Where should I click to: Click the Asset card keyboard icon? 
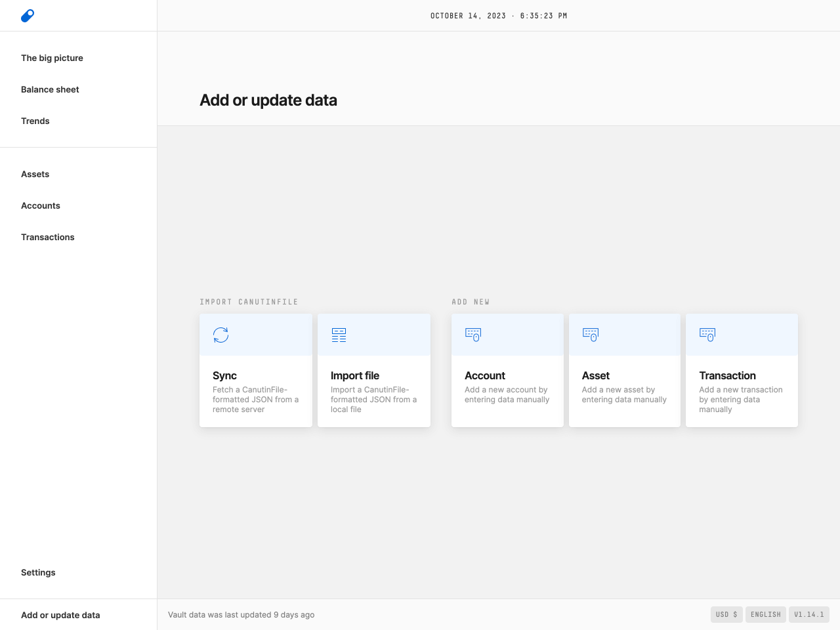(x=591, y=335)
